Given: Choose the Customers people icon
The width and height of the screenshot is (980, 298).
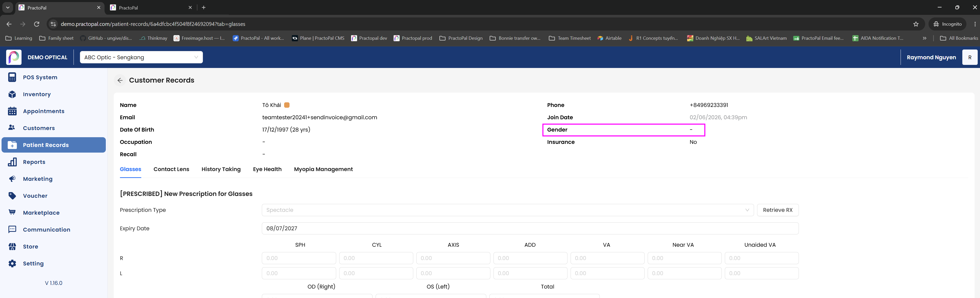Looking at the screenshot, I should pos(12,128).
